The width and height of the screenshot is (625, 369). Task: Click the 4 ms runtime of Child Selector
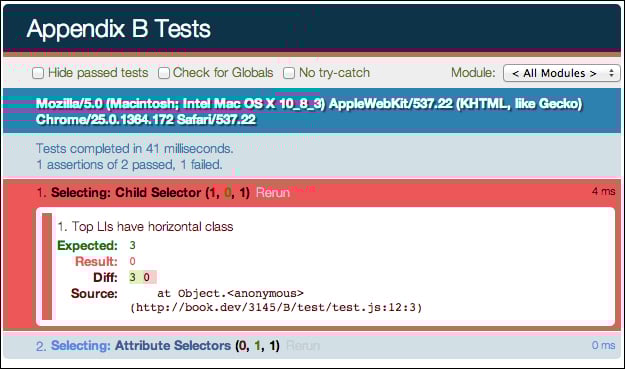point(603,192)
